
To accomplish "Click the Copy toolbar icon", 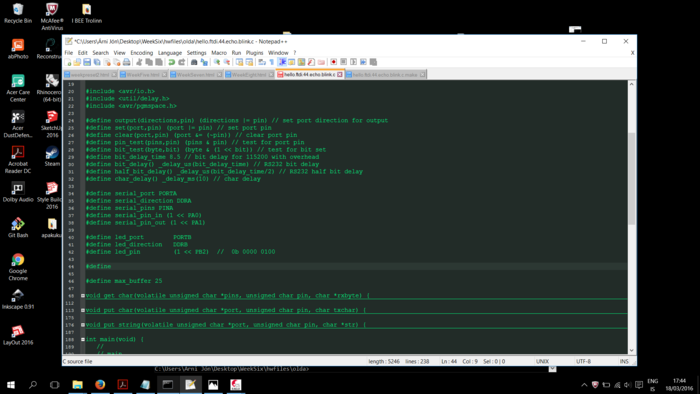I will point(149,62).
